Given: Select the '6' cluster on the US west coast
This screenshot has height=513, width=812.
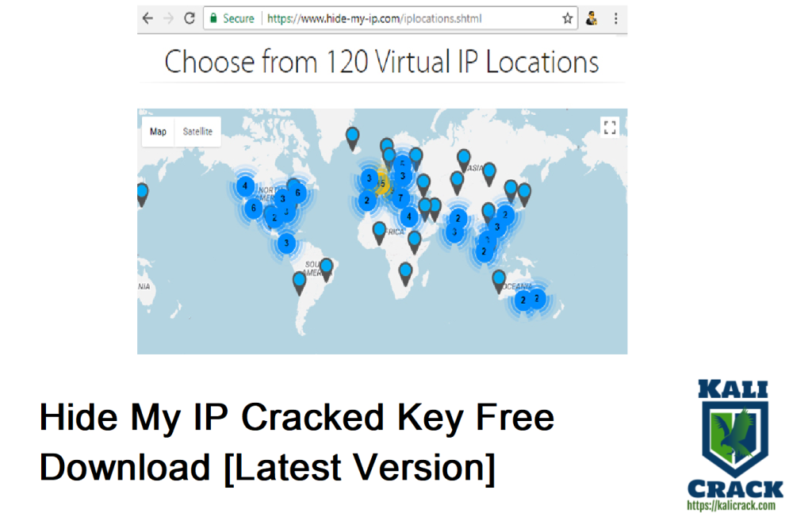Looking at the screenshot, I should [x=253, y=208].
